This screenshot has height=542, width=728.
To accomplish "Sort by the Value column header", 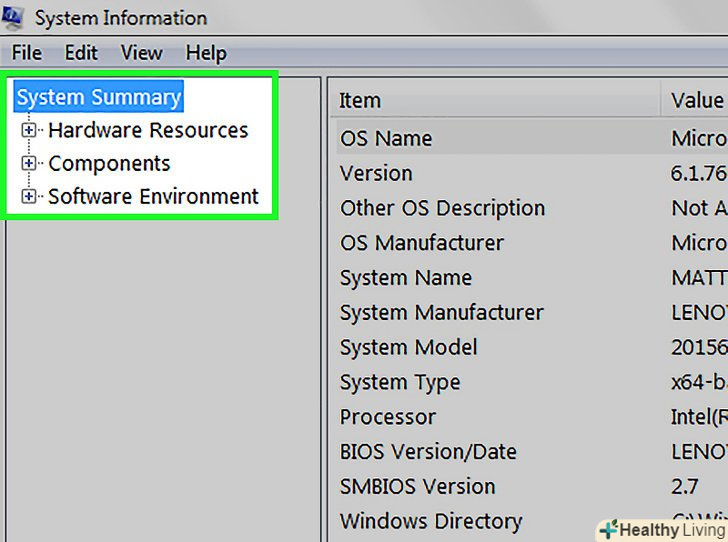I will coord(695,100).
